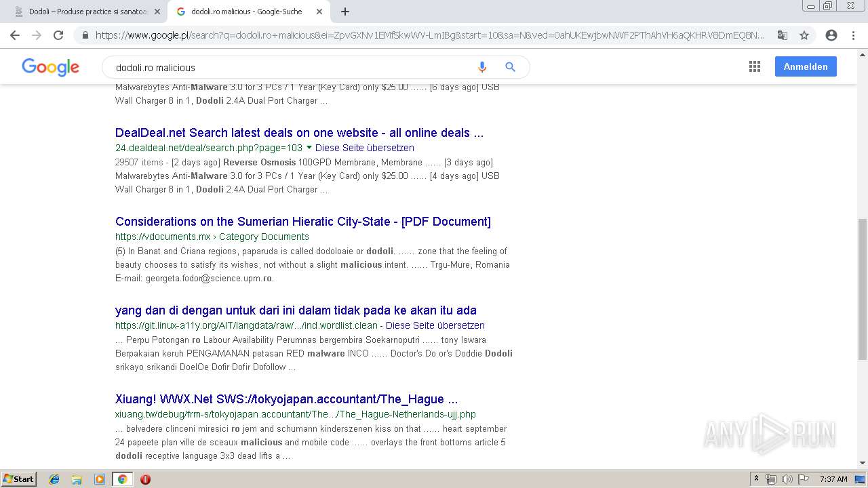This screenshot has width=868, height=488.
Task: Click scrollbar down arrow
Action: click(863, 463)
